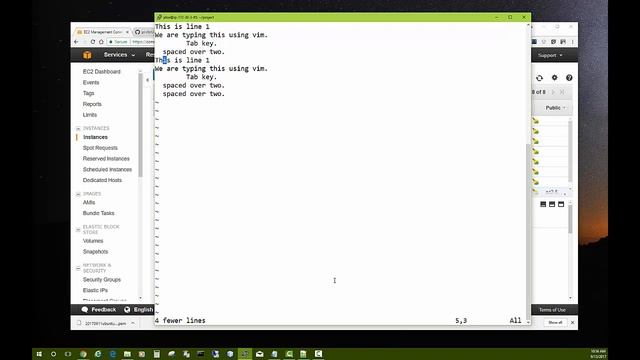The width and height of the screenshot is (640, 360).
Task: Switch to the EC2 Management Console tab
Action: tap(103, 32)
